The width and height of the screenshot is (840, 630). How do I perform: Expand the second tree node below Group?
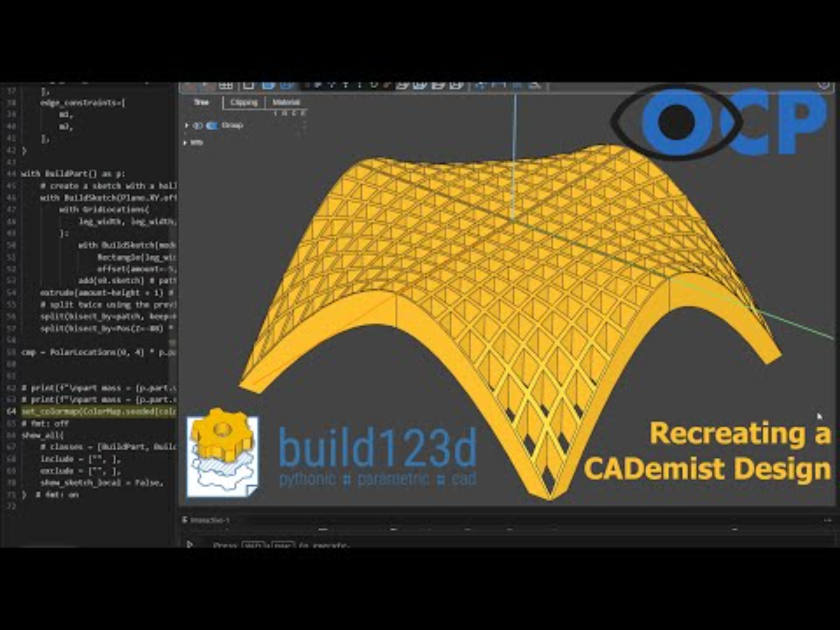click(185, 143)
